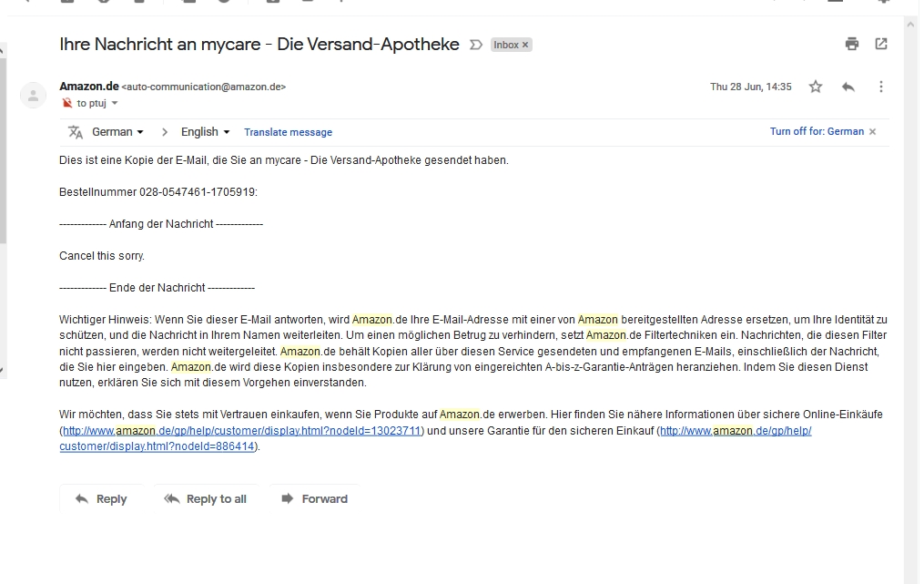Expand recipient details next to 'to ptuj'

point(115,104)
